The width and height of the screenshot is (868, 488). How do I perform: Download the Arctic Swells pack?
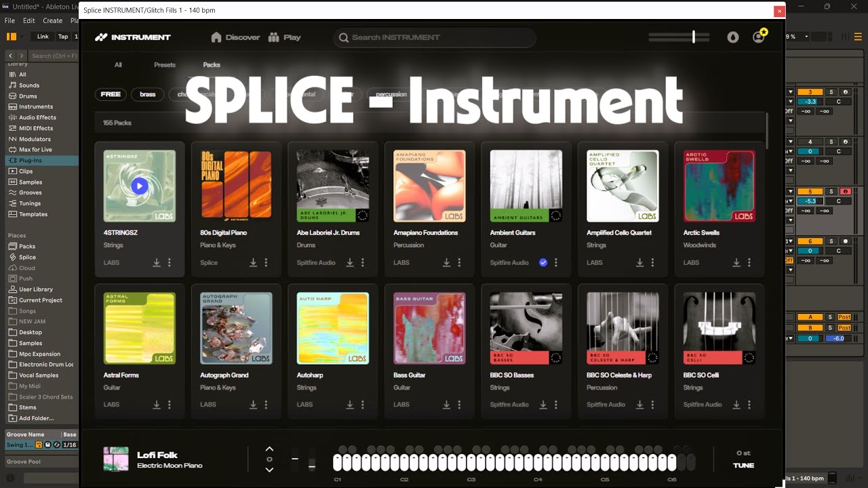736,262
